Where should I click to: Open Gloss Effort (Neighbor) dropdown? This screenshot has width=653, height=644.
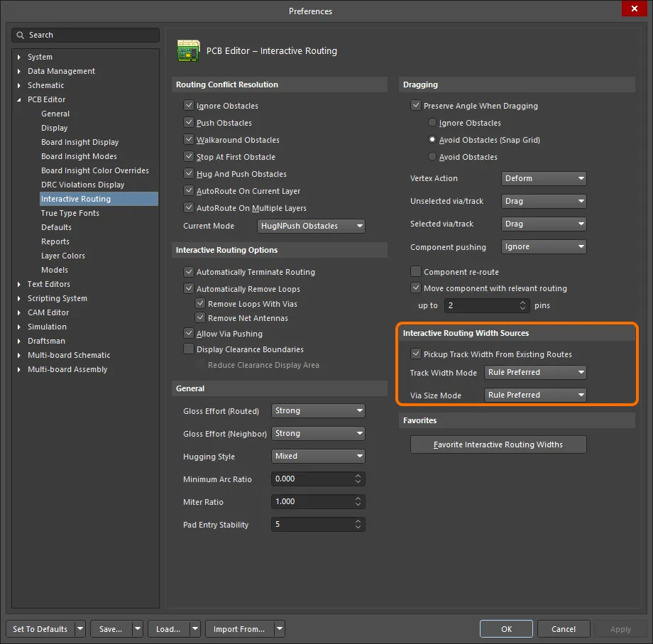[318, 433]
